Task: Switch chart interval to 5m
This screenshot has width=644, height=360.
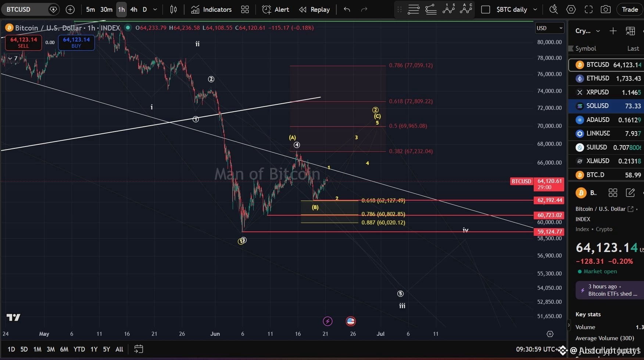Action: 90,10
